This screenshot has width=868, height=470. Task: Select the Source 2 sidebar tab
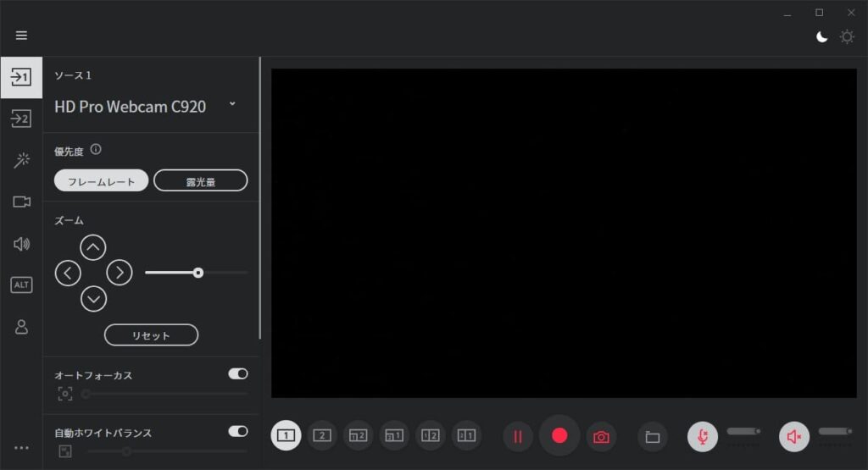[21, 119]
